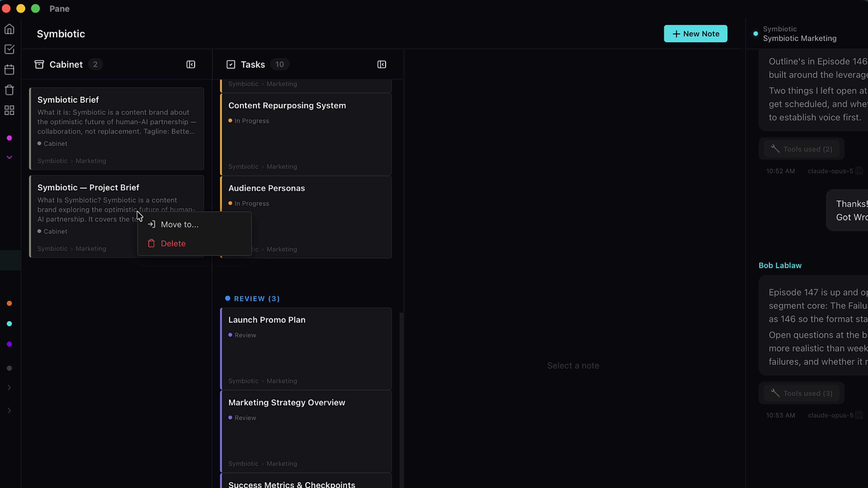Open the Home icon in the sidebar

(x=10, y=29)
